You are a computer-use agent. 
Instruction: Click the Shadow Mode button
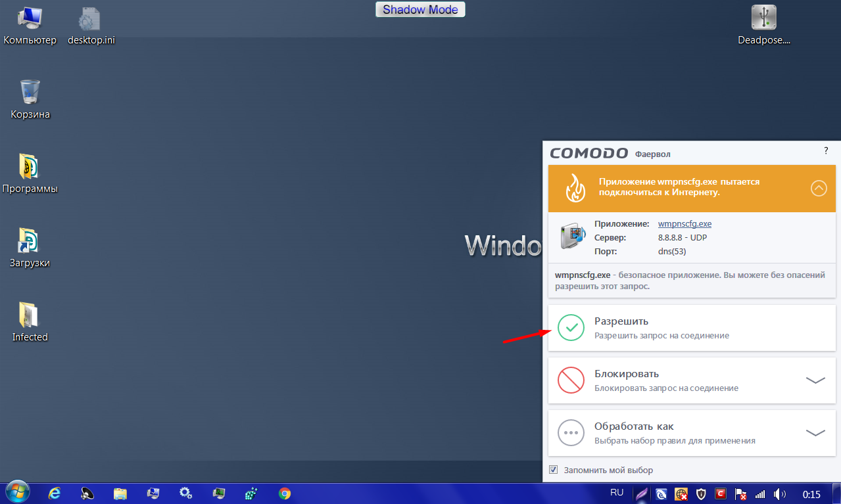[x=421, y=9]
